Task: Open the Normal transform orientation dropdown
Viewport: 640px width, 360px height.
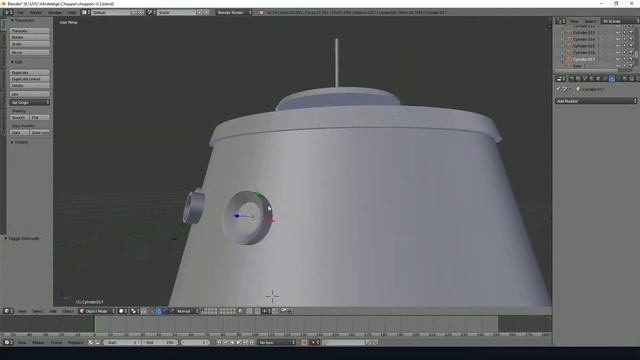Action: [184, 311]
